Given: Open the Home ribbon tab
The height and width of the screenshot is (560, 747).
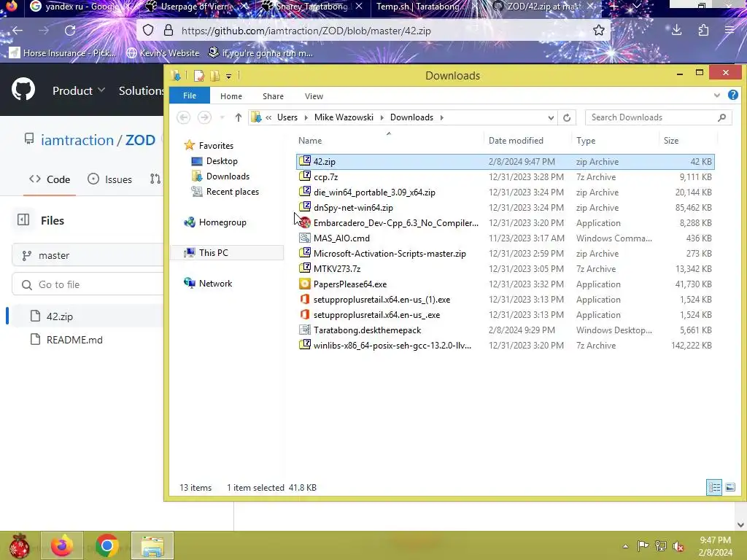Looking at the screenshot, I should point(231,96).
